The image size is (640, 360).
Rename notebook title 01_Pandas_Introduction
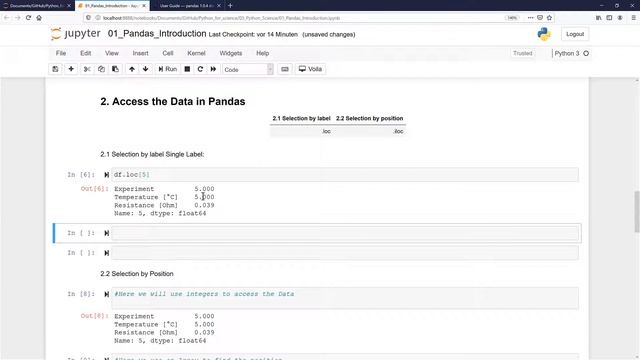(157, 34)
